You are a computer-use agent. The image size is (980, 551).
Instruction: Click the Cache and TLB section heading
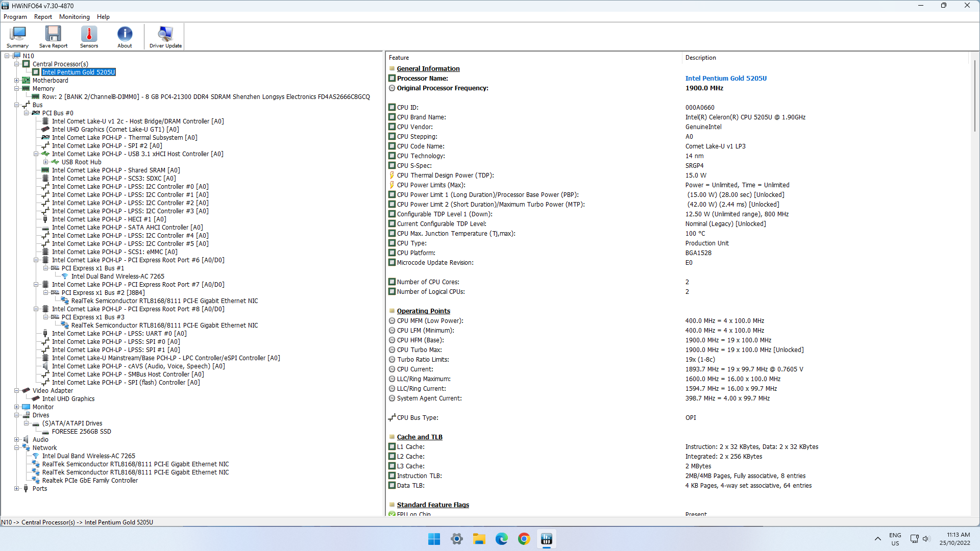coord(420,437)
